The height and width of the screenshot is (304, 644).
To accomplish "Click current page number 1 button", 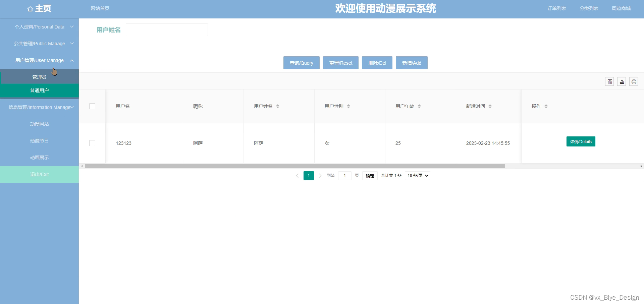I will (309, 176).
